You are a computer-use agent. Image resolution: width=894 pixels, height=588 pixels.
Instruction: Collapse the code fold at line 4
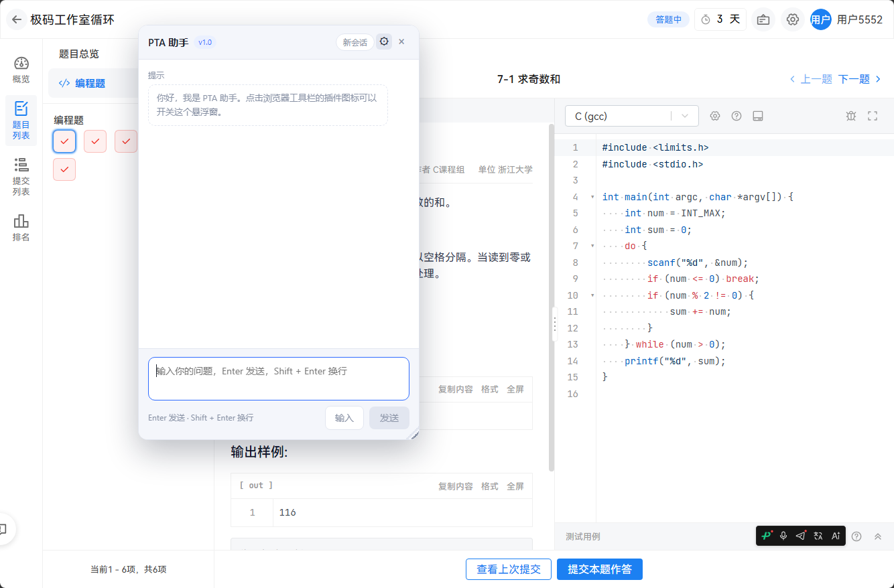pos(592,197)
